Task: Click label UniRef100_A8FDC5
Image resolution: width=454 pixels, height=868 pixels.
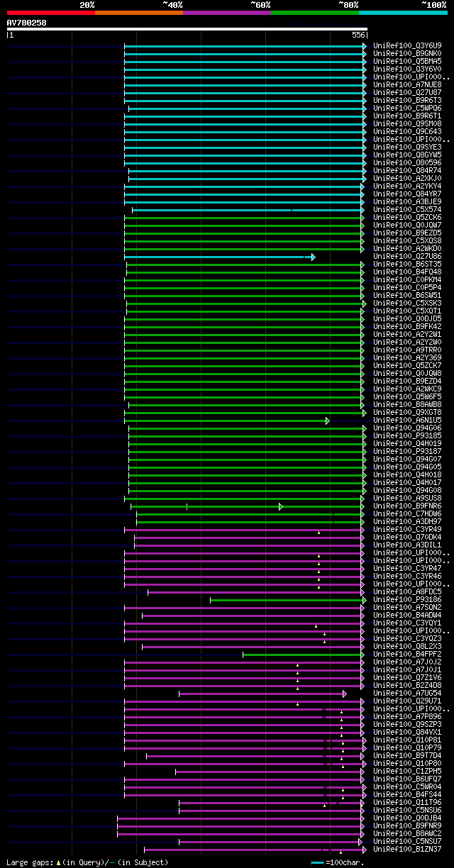Action: click(x=408, y=591)
